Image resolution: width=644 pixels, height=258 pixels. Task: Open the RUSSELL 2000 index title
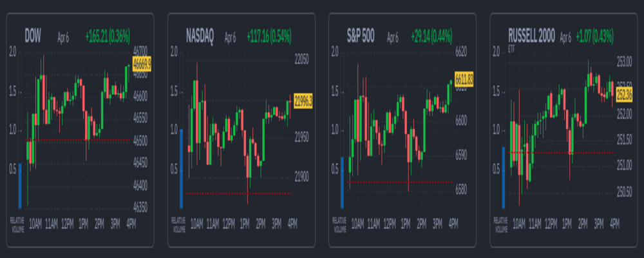point(531,37)
